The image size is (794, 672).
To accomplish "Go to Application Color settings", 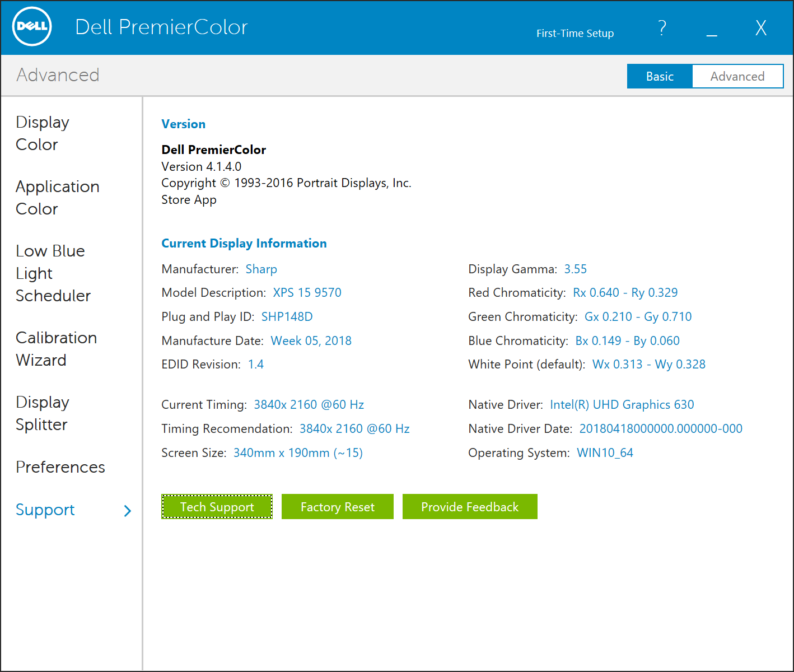I will point(57,198).
